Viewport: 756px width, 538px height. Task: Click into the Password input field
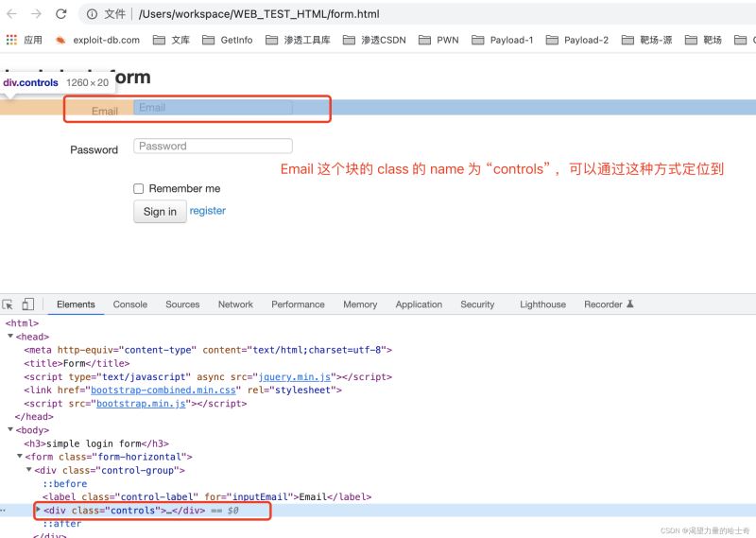click(x=213, y=147)
